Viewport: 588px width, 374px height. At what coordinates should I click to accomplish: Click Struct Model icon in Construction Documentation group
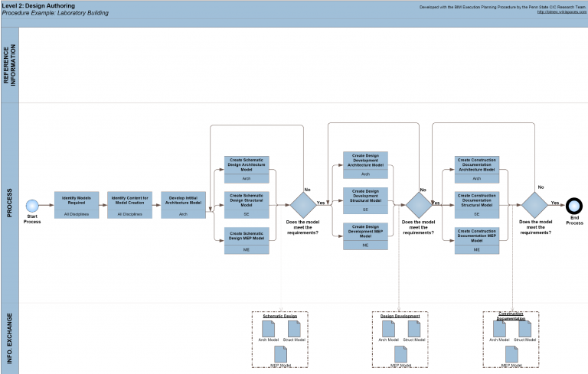[524, 329]
